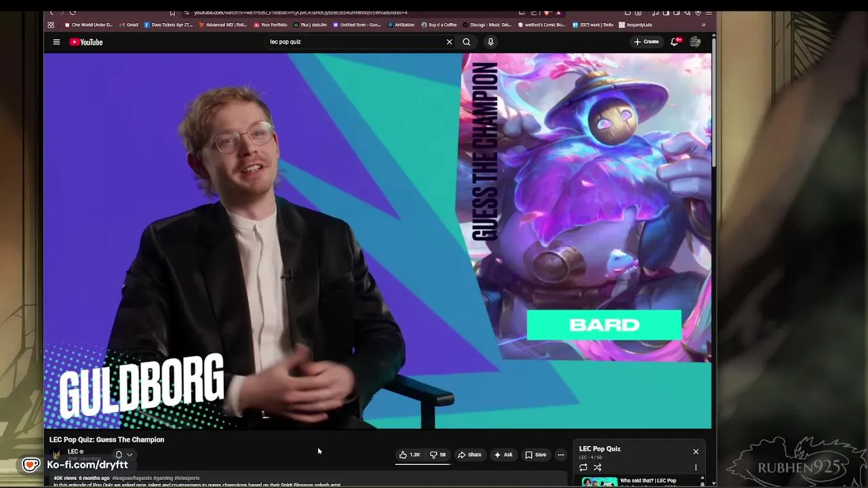
Task: Open the browser apps grid in bookmarks bar
Action: click(51, 25)
